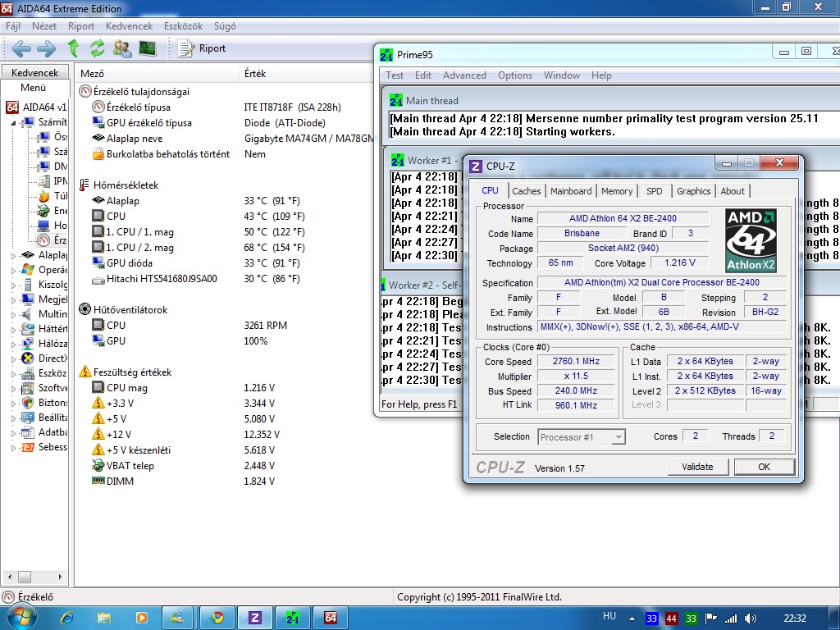Image resolution: width=840 pixels, height=630 pixels.
Task: Open Prime95 Advanced menu
Action: point(464,75)
